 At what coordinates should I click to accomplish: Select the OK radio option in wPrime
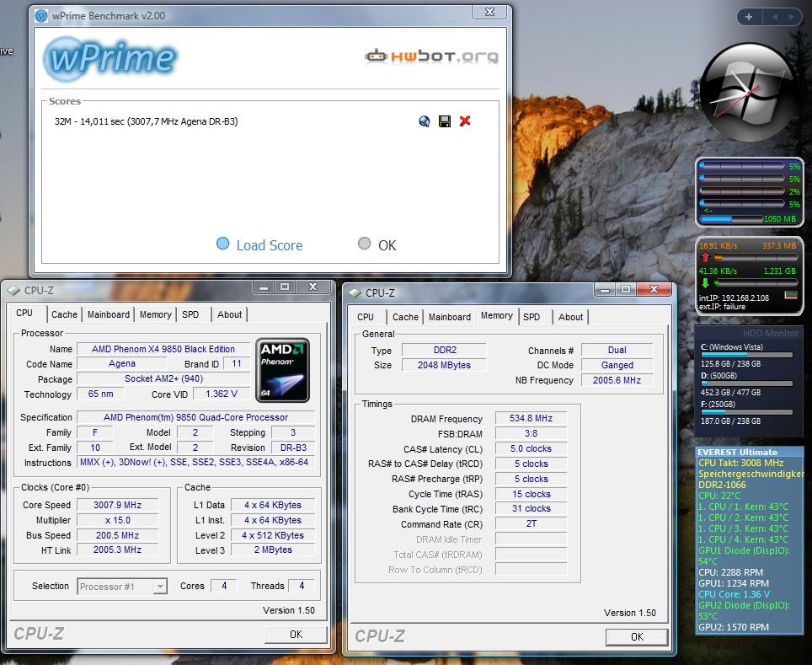pyautogui.click(x=364, y=244)
